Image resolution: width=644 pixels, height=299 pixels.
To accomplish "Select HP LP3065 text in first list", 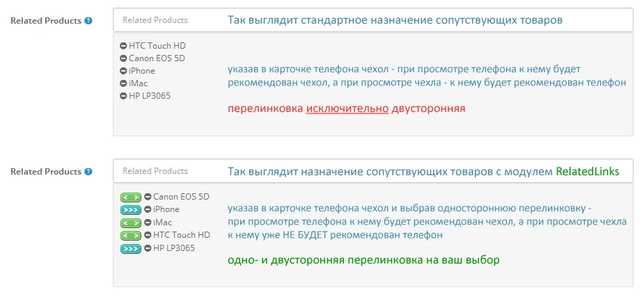I will (x=150, y=97).
